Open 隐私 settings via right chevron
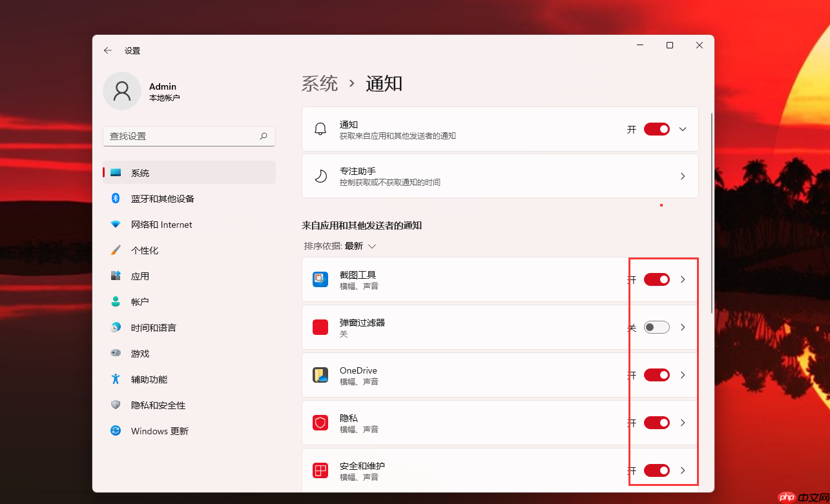 point(683,423)
